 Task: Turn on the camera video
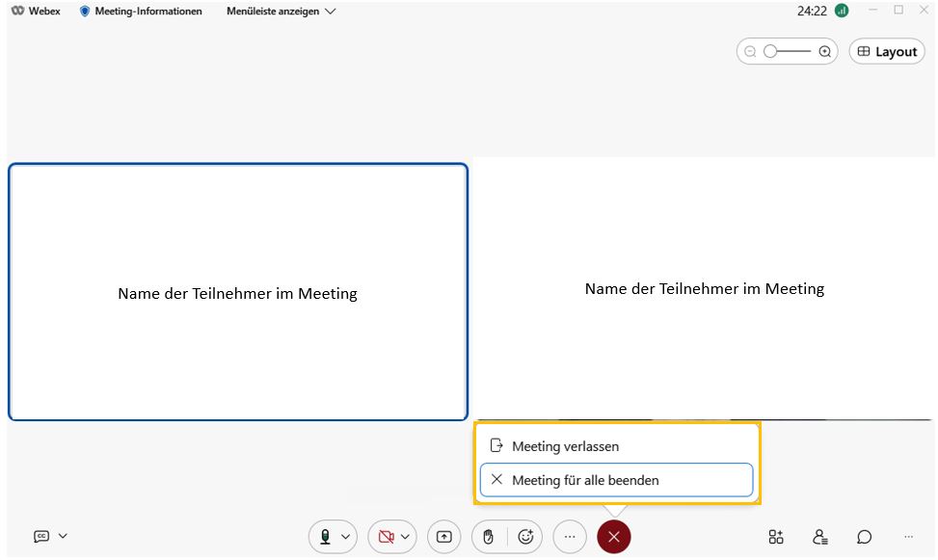pyautogui.click(x=386, y=537)
